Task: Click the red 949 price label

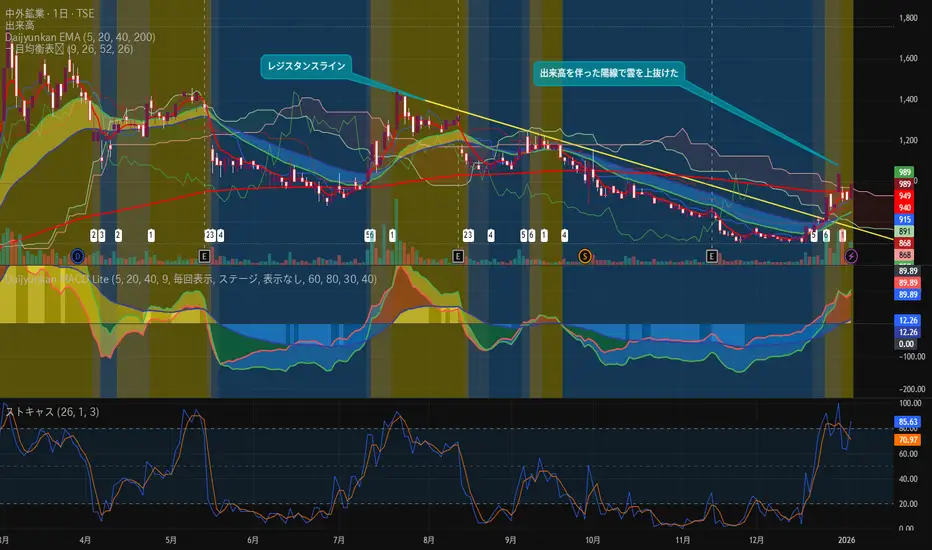Action: coord(905,196)
